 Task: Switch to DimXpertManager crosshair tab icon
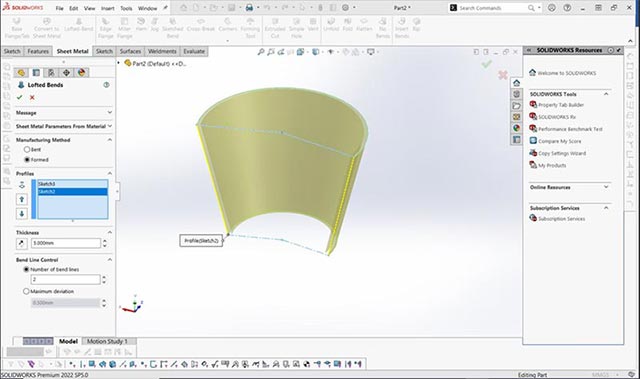pos(66,73)
